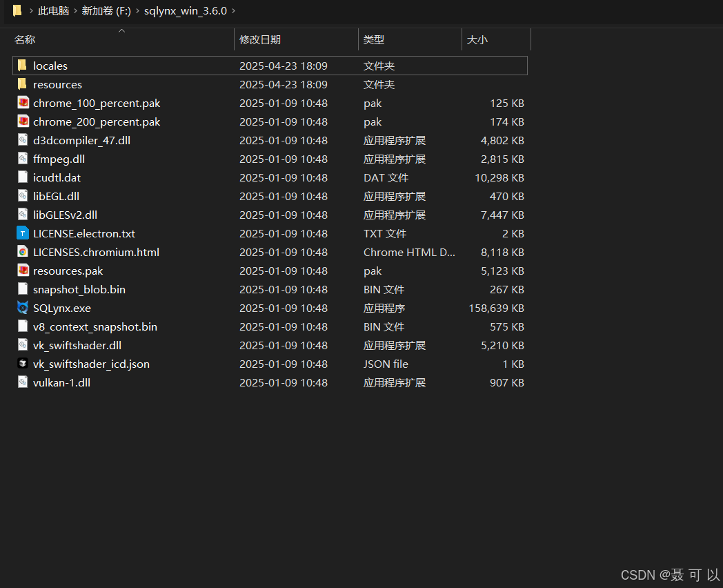This screenshot has width=723, height=588.
Task: Select file name icudtl.dat
Action: pos(57,177)
